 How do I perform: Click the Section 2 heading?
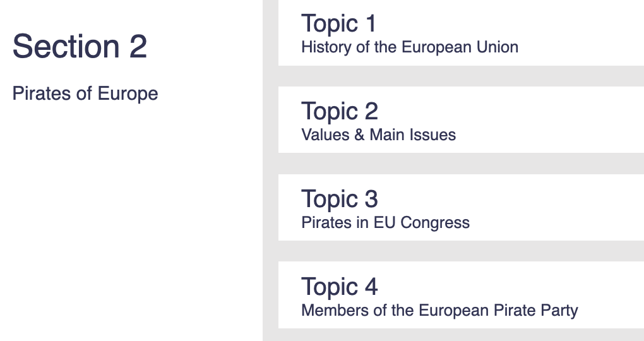[80, 46]
